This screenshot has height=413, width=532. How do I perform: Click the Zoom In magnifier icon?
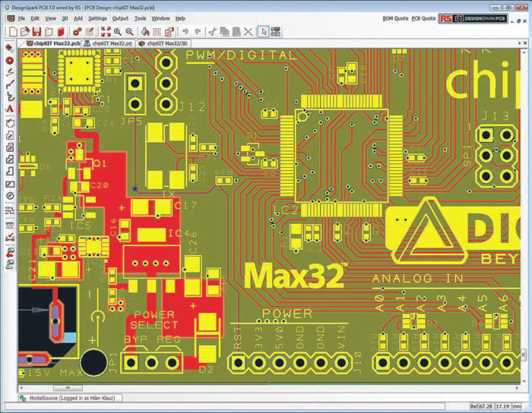[118, 32]
